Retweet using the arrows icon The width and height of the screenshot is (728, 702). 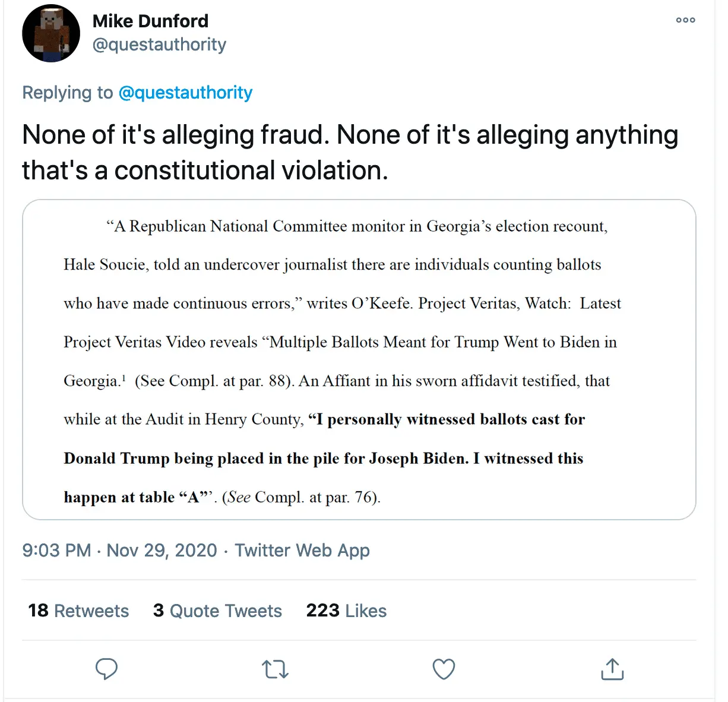(x=275, y=669)
